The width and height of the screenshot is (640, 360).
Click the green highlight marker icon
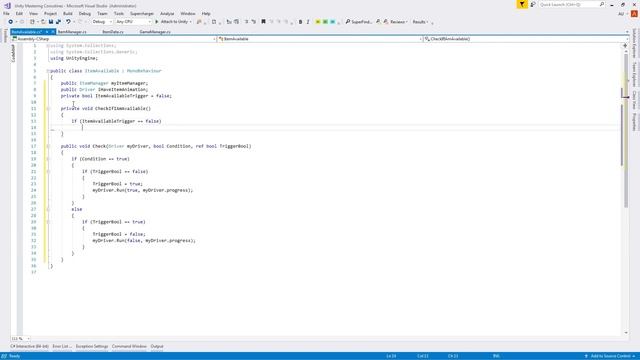(x=325, y=22)
